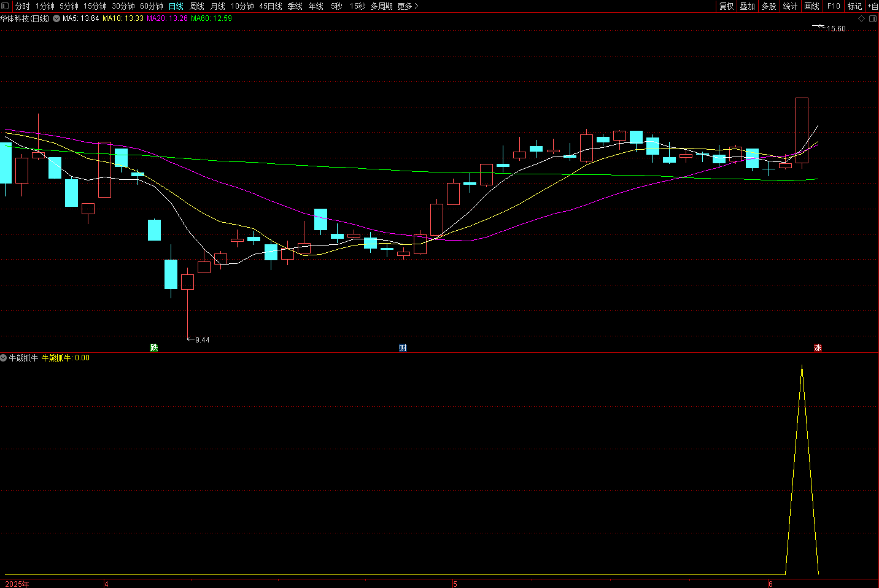This screenshot has width=879, height=588.
Task: Click the 牛熊抓牛: 0.00 value label
Action: click(65, 358)
